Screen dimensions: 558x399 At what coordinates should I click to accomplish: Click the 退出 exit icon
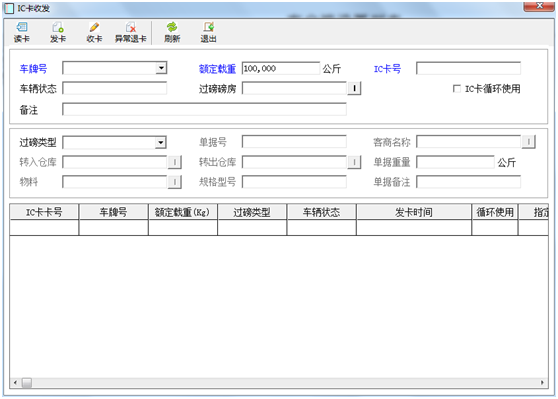(209, 27)
